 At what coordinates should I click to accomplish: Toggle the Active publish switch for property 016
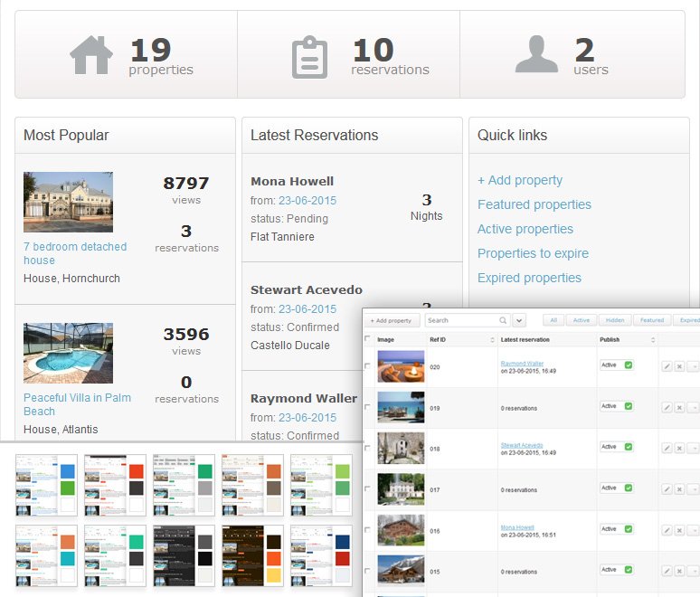tap(617, 528)
